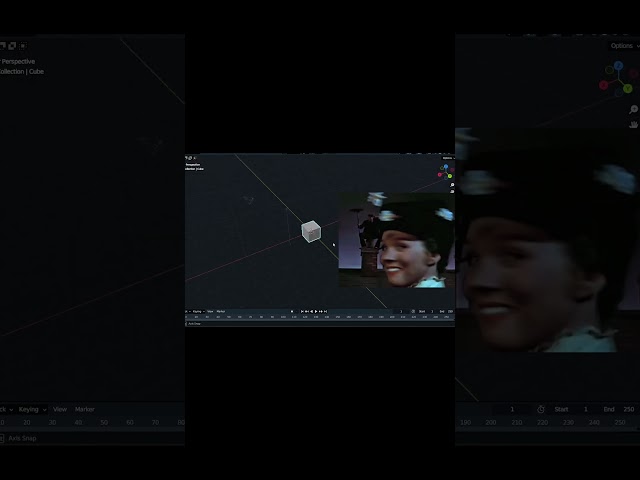Toggle preview range clock in center timeline
The image size is (640, 480).
click(413, 311)
